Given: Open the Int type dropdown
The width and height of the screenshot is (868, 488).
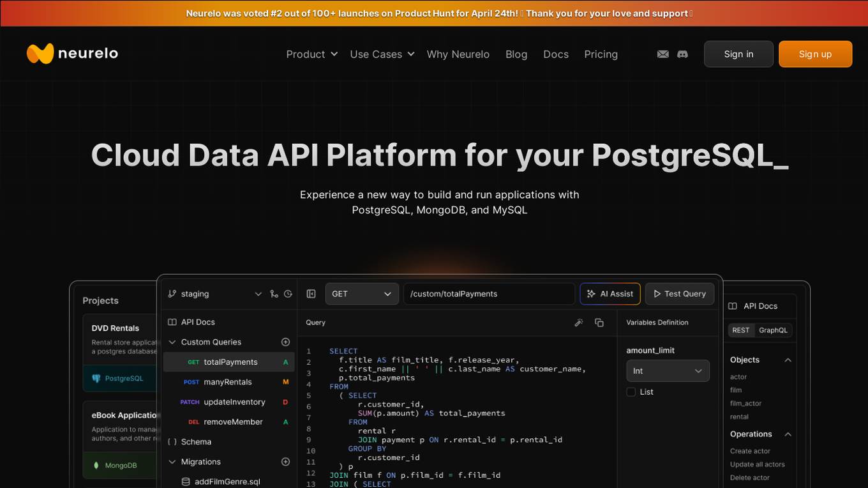Looking at the screenshot, I should (x=668, y=371).
